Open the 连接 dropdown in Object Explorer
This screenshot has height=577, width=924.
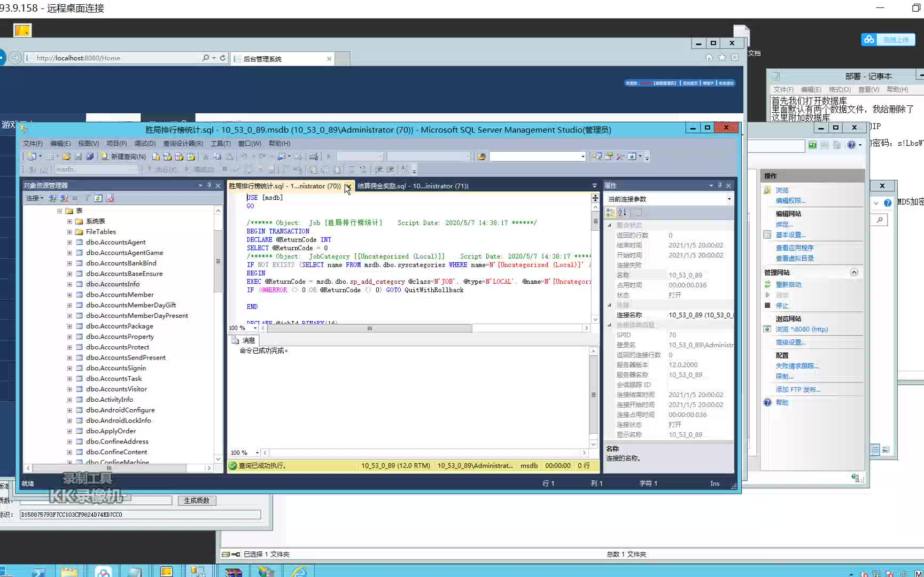click(x=35, y=198)
